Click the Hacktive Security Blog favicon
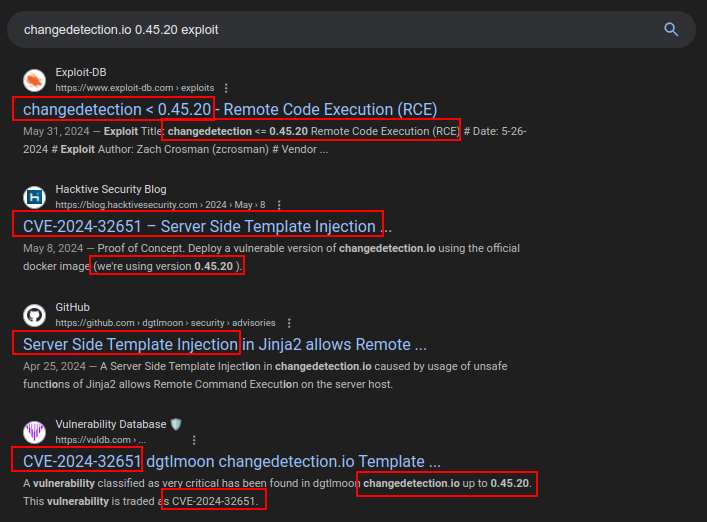 [x=35, y=197]
